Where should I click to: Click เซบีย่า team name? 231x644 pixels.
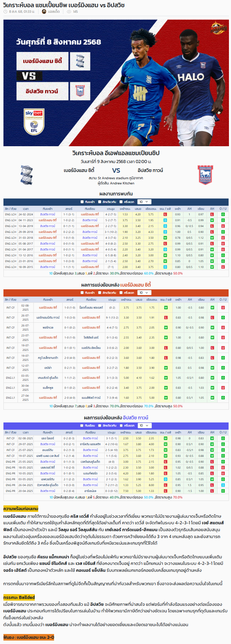[x=48, y=368]
